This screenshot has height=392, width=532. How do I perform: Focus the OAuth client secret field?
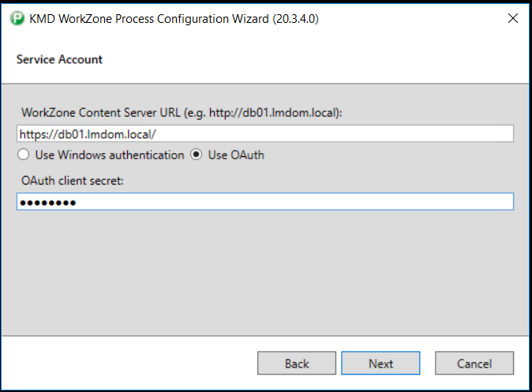click(x=265, y=202)
